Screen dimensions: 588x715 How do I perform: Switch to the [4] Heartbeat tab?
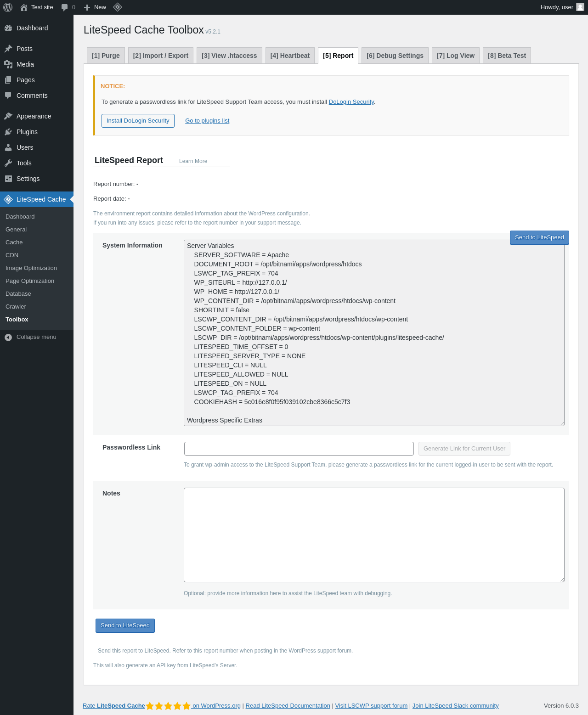tap(290, 56)
